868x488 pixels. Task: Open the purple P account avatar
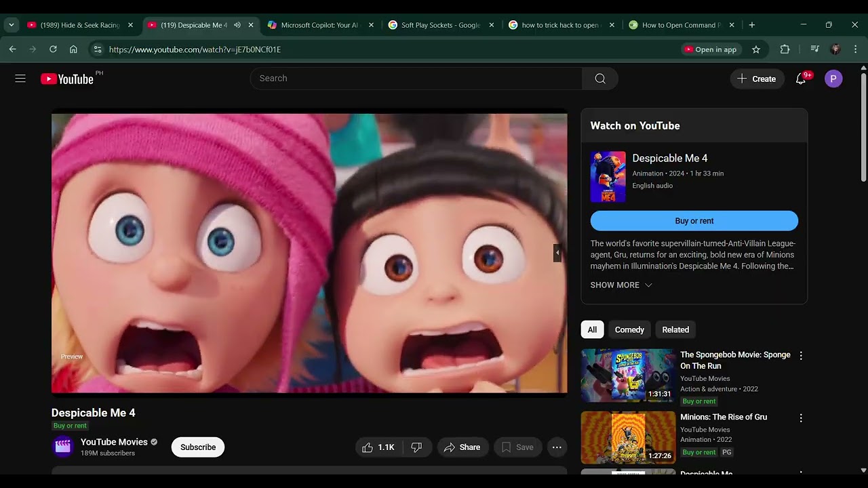833,79
